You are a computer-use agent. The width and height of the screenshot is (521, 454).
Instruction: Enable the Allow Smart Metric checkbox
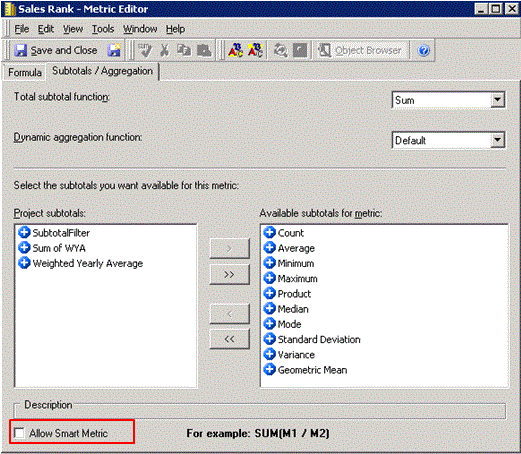tap(19, 433)
